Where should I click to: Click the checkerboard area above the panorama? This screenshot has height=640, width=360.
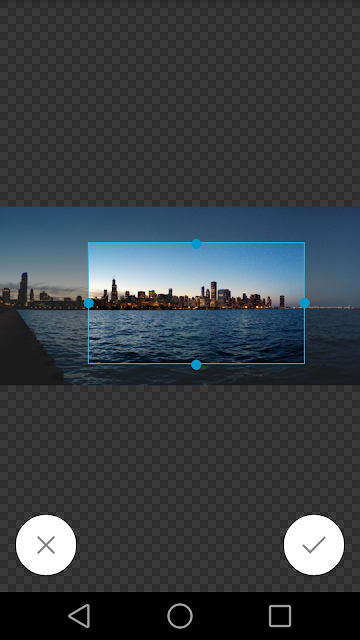[180, 103]
